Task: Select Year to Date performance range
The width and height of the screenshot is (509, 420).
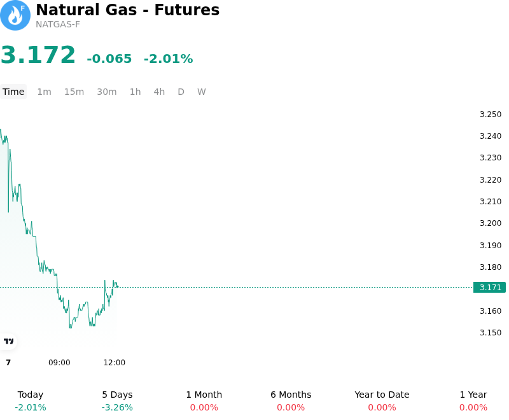Action: click(382, 401)
